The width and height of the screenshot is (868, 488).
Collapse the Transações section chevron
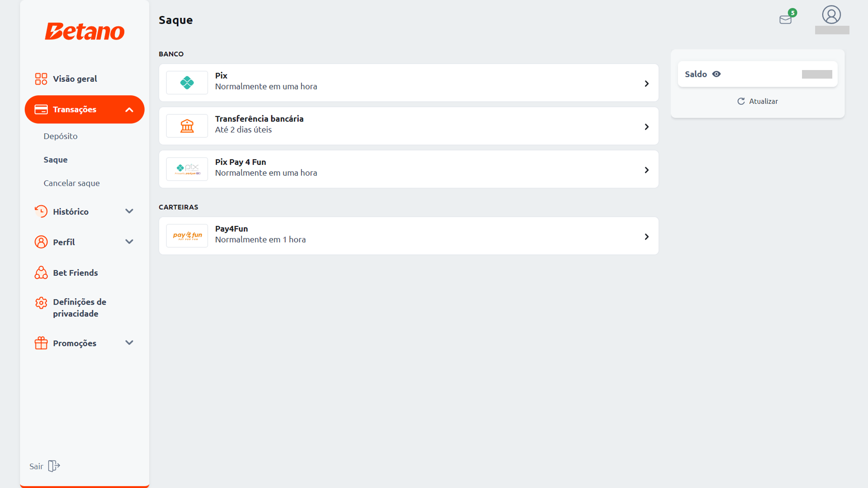coord(129,109)
